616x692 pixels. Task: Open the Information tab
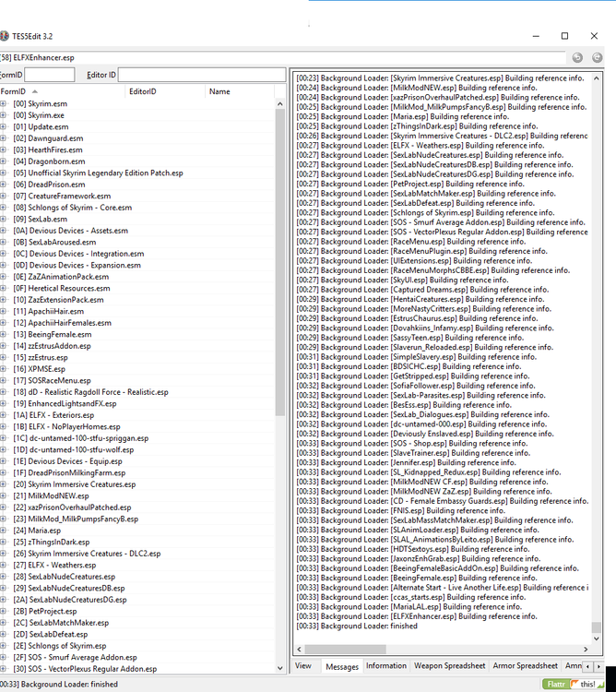(x=386, y=665)
